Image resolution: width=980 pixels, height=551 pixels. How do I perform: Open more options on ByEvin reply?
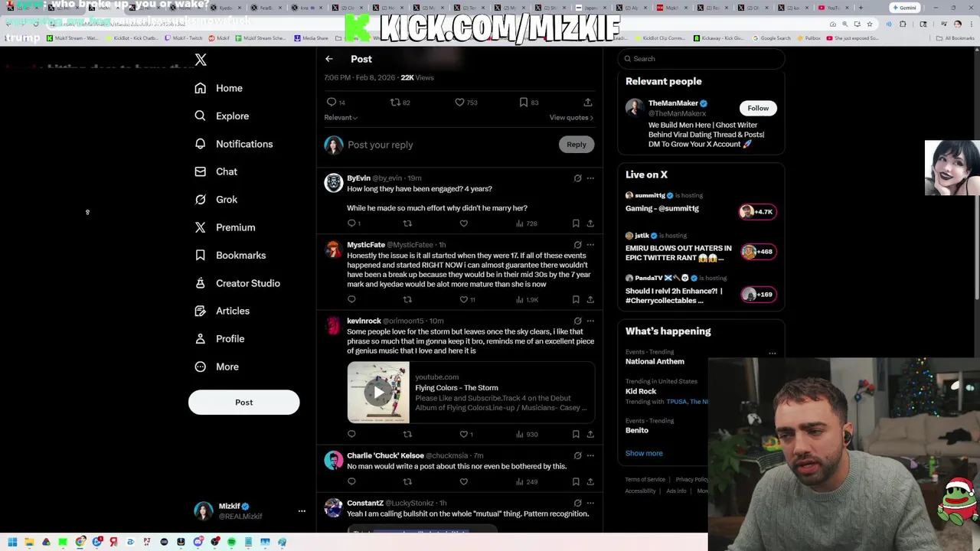[590, 178]
